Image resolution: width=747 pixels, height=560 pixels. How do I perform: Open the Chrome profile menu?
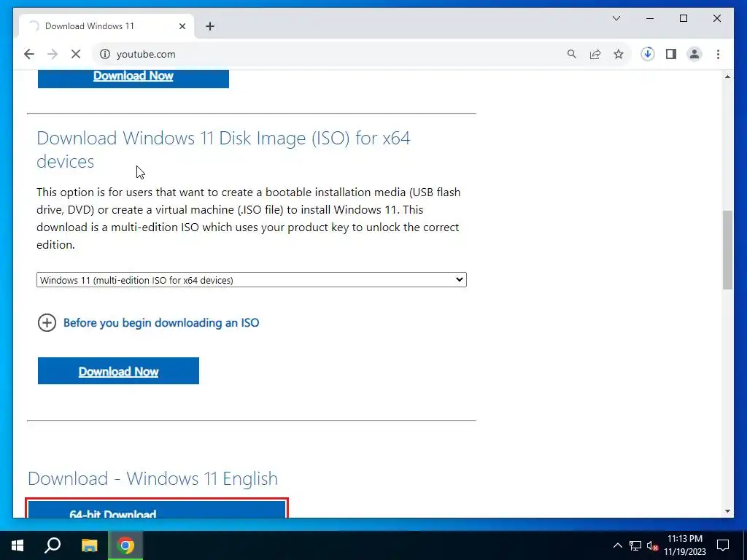(x=694, y=54)
